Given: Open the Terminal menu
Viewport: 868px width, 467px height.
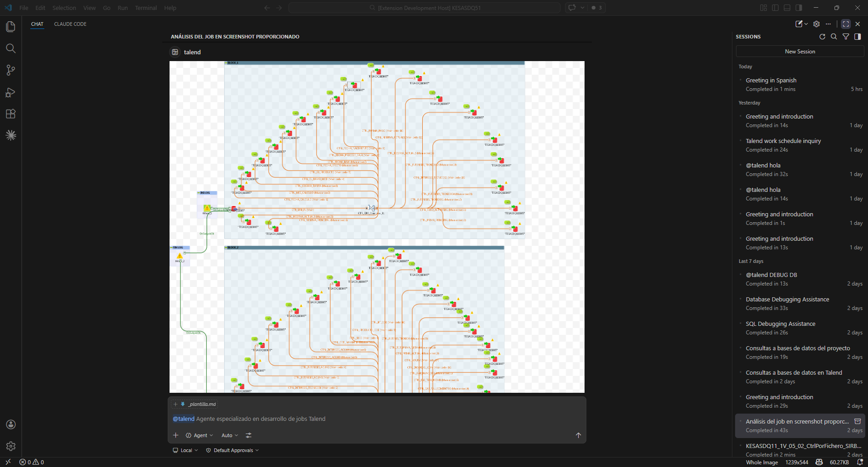Looking at the screenshot, I should 146,8.
